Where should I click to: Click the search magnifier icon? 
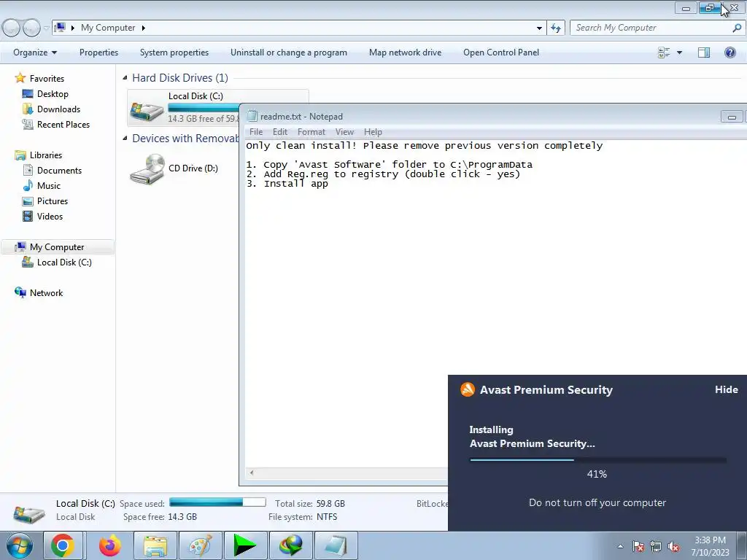(737, 28)
